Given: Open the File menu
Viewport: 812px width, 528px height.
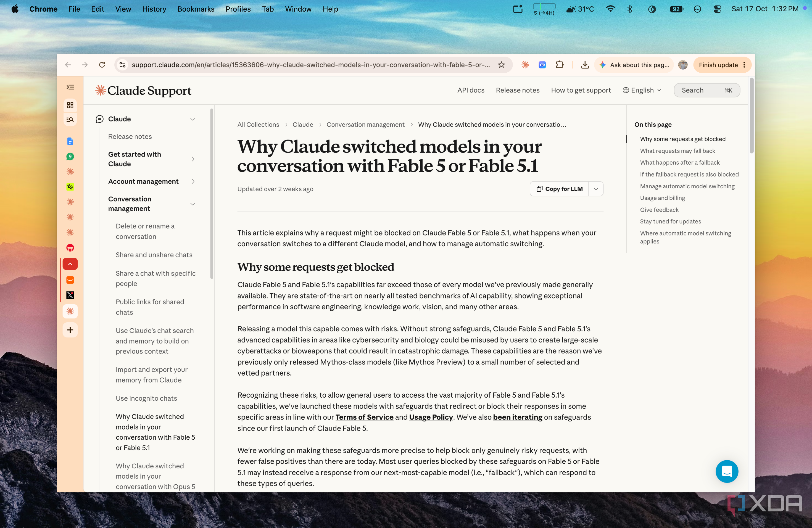Looking at the screenshot, I should (74, 9).
